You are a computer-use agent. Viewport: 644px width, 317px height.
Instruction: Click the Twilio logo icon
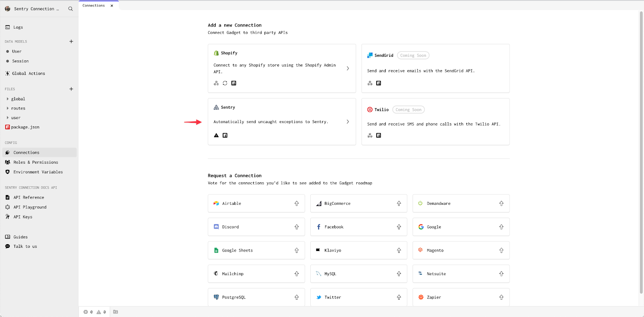370,110
